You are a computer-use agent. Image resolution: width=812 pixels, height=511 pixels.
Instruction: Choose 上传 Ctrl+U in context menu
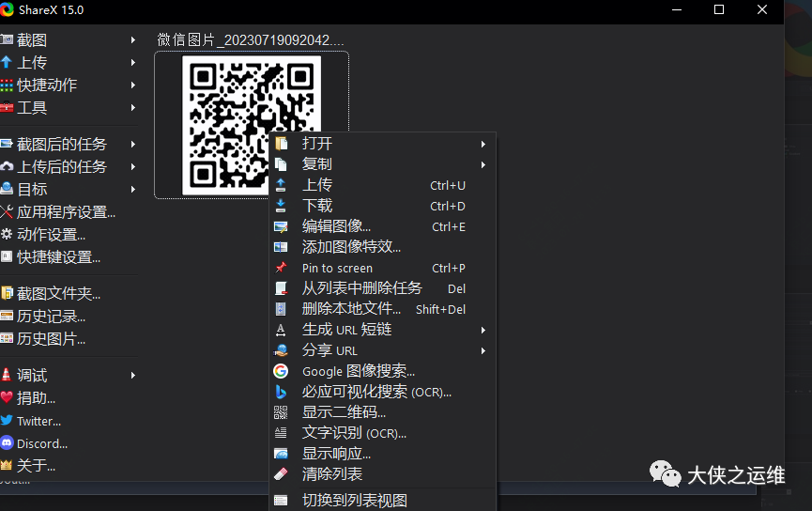383,185
